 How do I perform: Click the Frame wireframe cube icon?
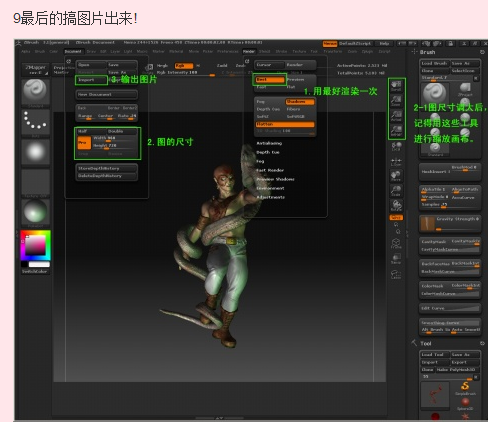click(x=396, y=243)
